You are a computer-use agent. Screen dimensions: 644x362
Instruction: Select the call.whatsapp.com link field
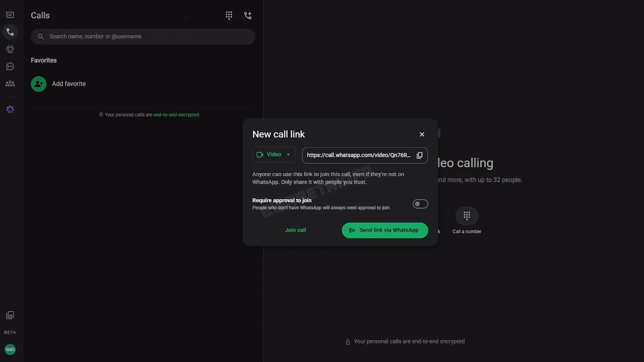[x=365, y=155]
